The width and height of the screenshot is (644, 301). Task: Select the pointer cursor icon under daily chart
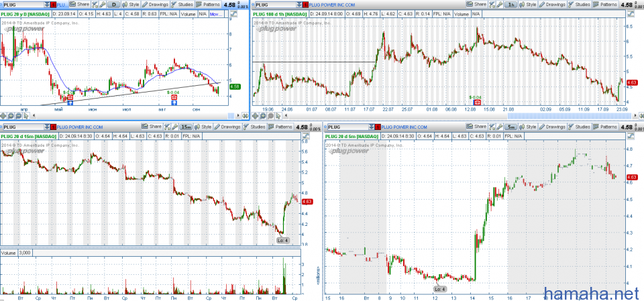point(26,115)
